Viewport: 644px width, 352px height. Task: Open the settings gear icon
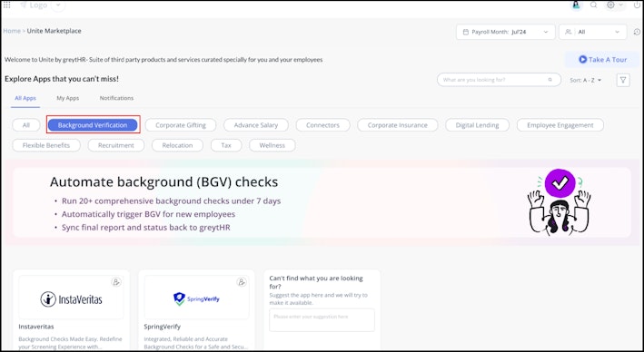point(610,5)
